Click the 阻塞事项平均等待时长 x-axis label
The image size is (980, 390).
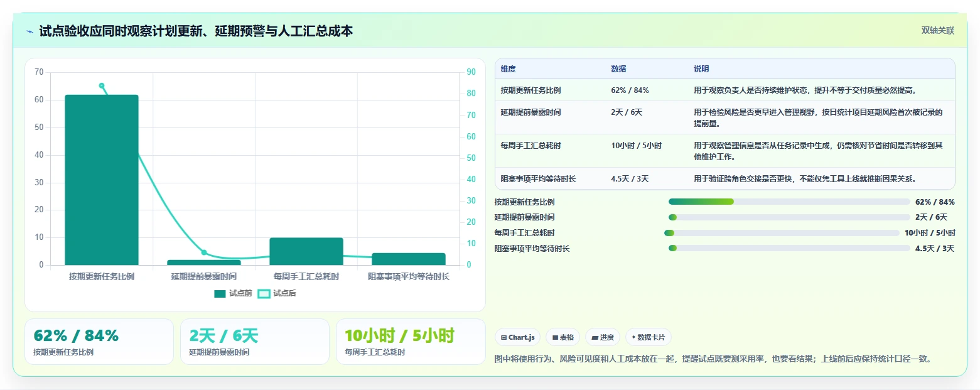409,276
